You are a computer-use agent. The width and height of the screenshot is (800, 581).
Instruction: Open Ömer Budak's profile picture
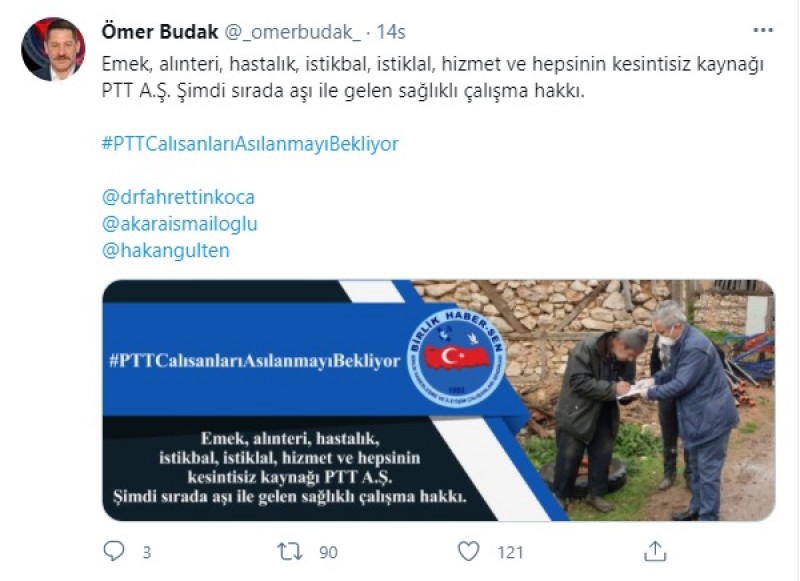pos(53,49)
